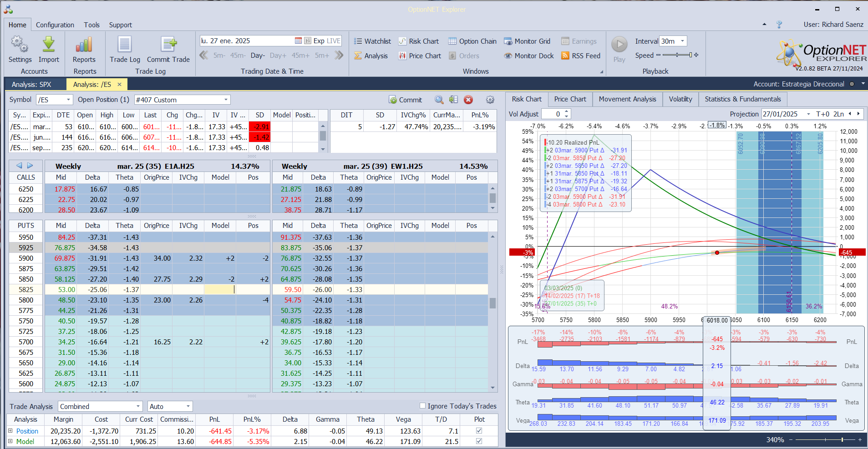Switch to the Configuration ribbon tab
Screen dimensions: 868x449
coord(55,25)
